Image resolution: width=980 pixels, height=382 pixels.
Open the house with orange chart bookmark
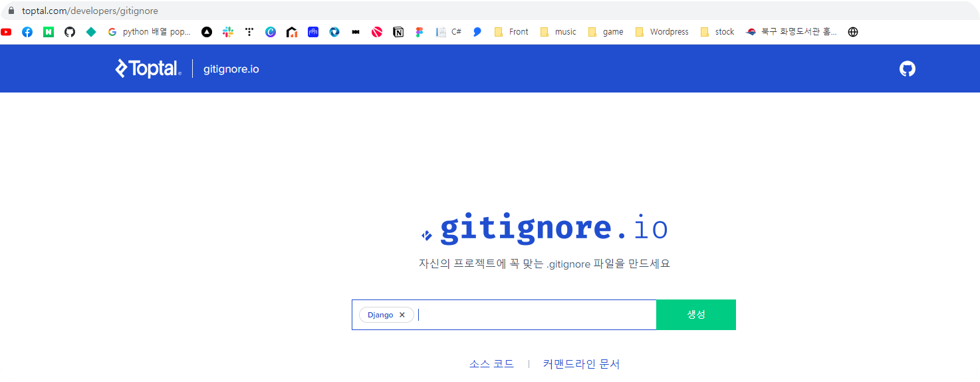(x=292, y=32)
